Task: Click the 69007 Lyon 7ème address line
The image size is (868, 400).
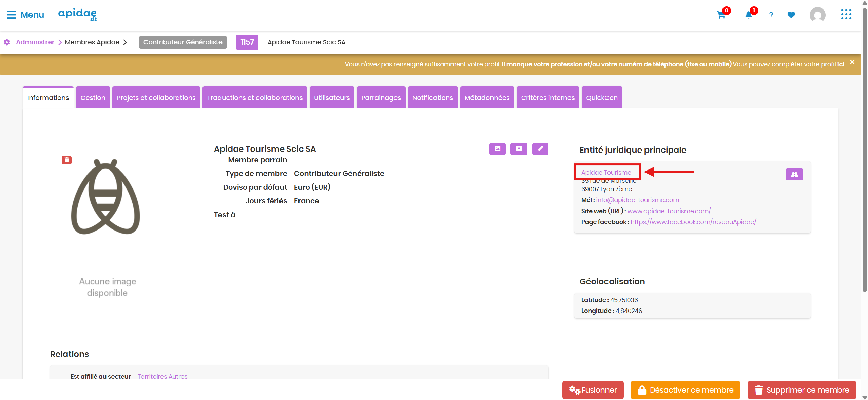Action: coord(606,189)
